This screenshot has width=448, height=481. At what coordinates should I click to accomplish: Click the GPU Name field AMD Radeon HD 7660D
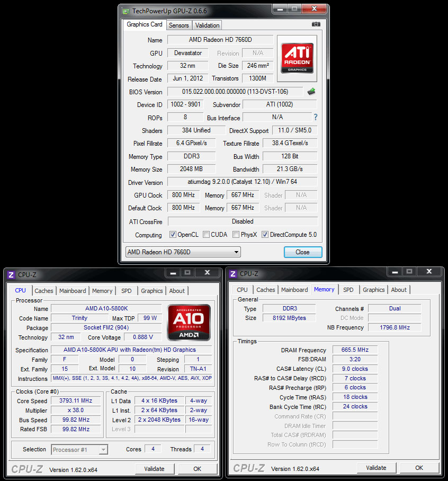pos(220,40)
